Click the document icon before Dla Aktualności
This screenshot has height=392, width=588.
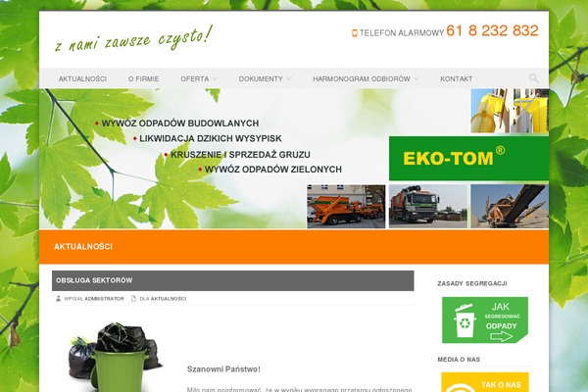click(x=133, y=299)
